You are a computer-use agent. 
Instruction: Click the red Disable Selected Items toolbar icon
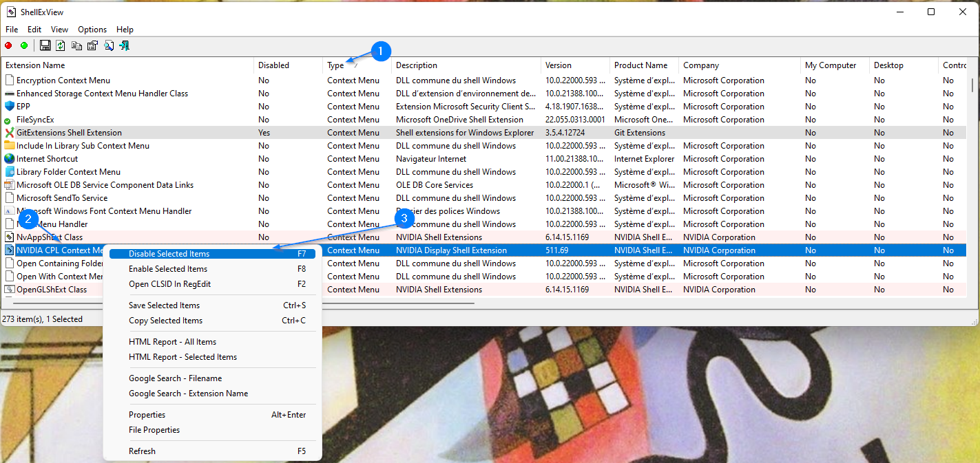pyautogui.click(x=8, y=45)
